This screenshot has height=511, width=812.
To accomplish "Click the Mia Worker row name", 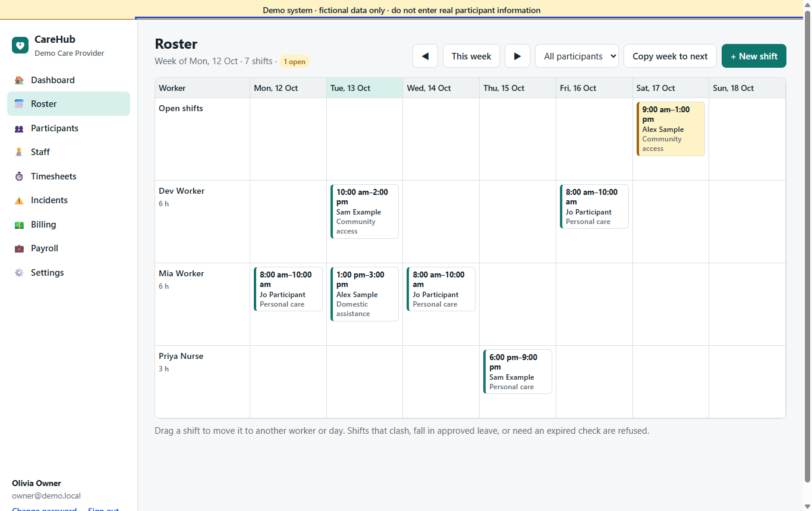I will point(181,274).
